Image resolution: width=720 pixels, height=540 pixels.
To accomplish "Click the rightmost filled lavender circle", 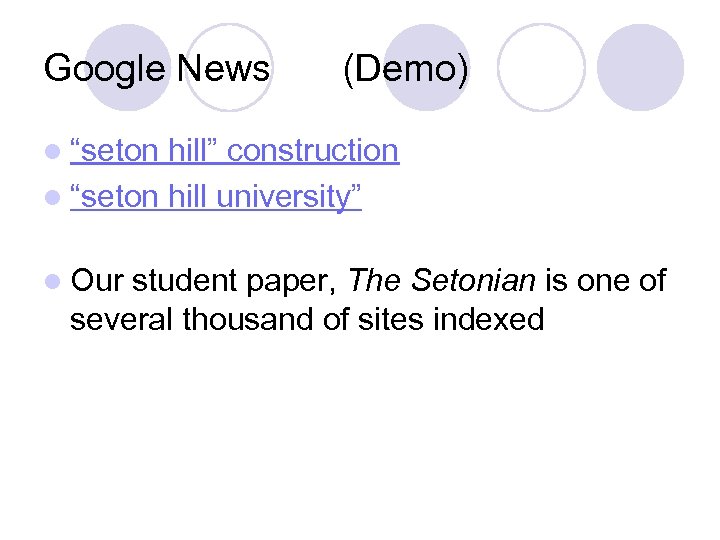I will coord(641,66).
